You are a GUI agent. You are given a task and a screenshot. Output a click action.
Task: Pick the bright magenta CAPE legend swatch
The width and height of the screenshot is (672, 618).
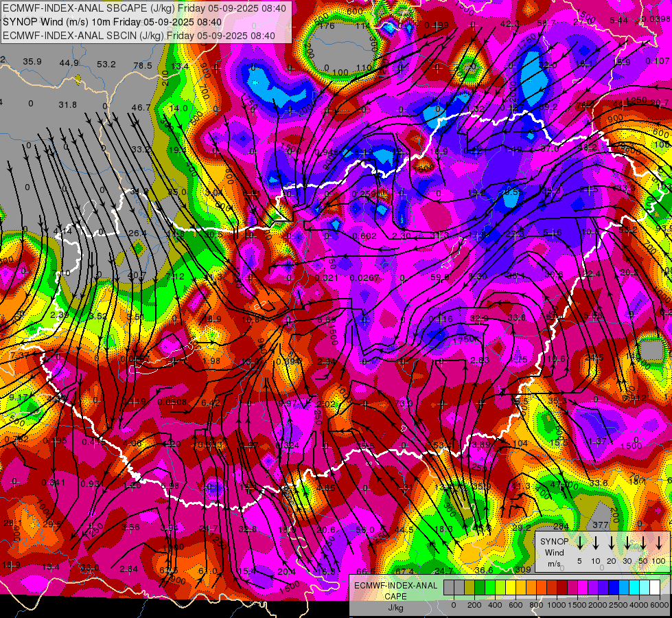[x=583, y=588]
